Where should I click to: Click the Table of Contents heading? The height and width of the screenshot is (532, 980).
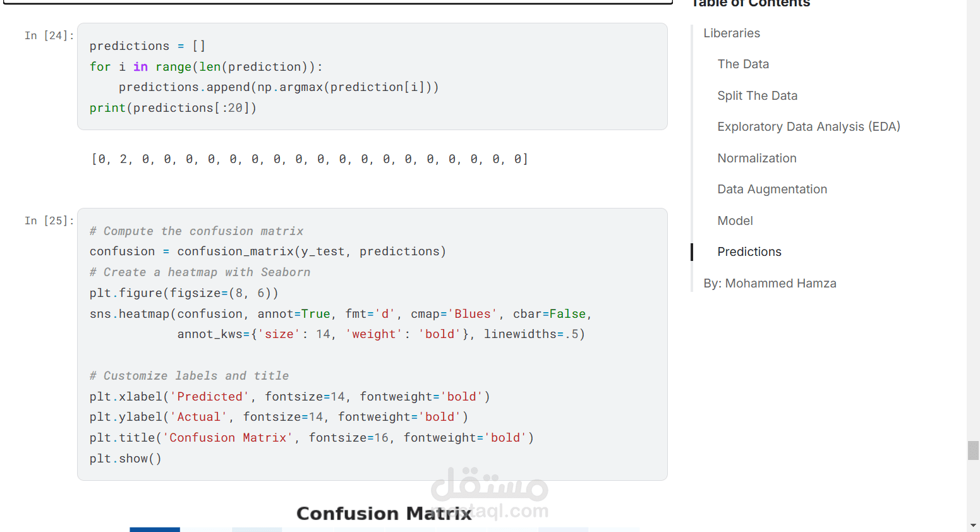(751, 4)
